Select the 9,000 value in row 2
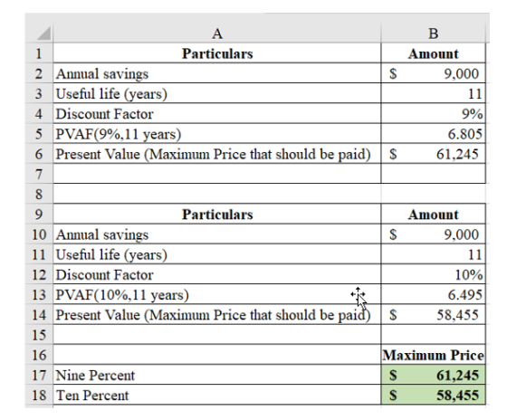The width and height of the screenshot is (507, 420). pyautogui.click(x=434, y=73)
